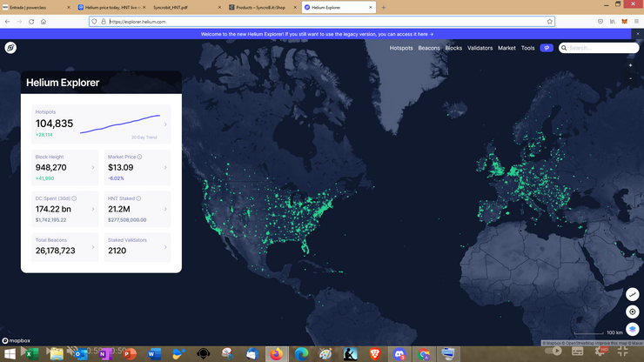Expand the HNT Staked card chevron
This screenshot has width=644, height=362.
point(165,209)
